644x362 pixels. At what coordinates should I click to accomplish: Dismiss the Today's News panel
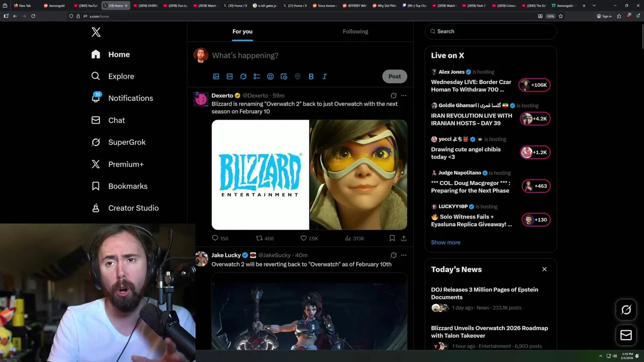pyautogui.click(x=544, y=269)
